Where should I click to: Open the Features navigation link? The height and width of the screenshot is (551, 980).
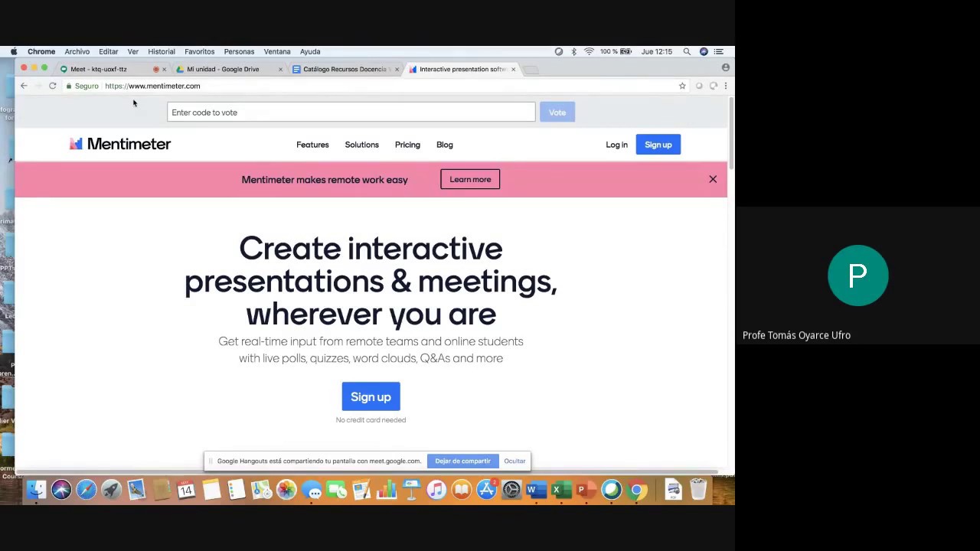(x=312, y=145)
